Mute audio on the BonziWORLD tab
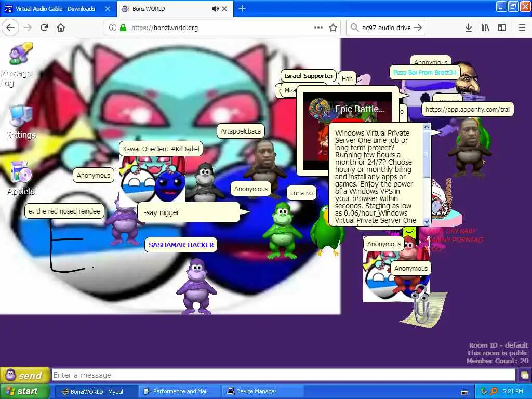532x399 pixels. [x=215, y=9]
